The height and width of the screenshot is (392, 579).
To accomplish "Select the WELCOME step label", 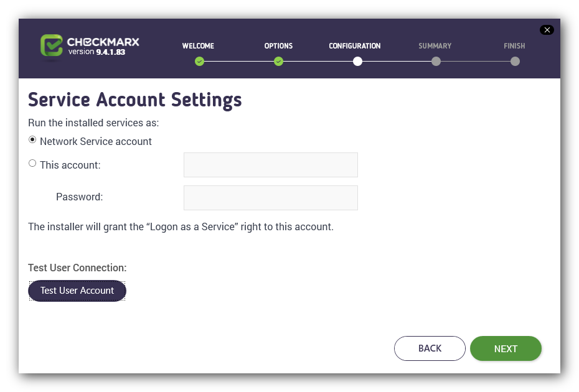I will [x=198, y=46].
